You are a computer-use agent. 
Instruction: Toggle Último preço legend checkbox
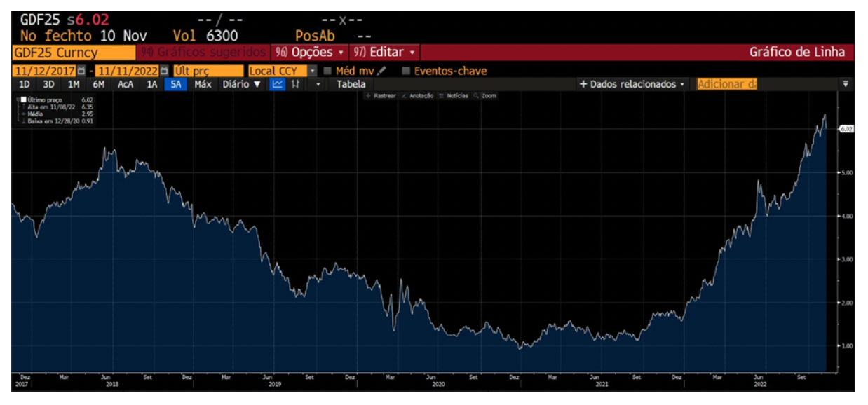23,99
